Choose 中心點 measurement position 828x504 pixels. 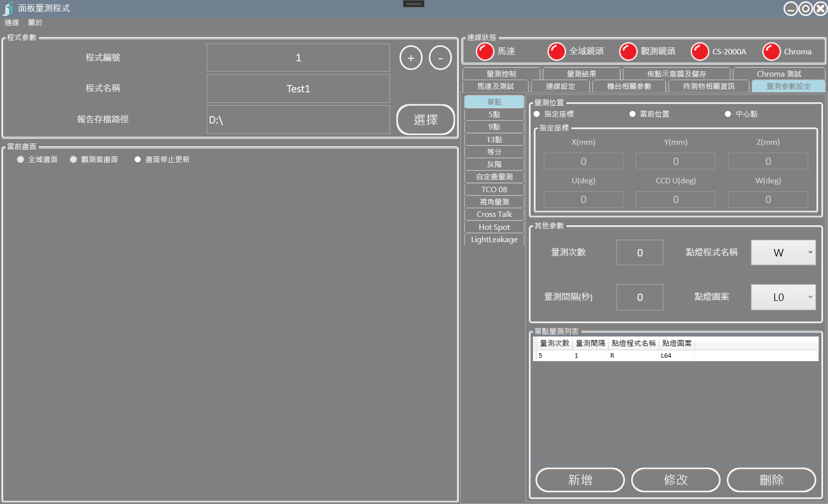pos(728,114)
